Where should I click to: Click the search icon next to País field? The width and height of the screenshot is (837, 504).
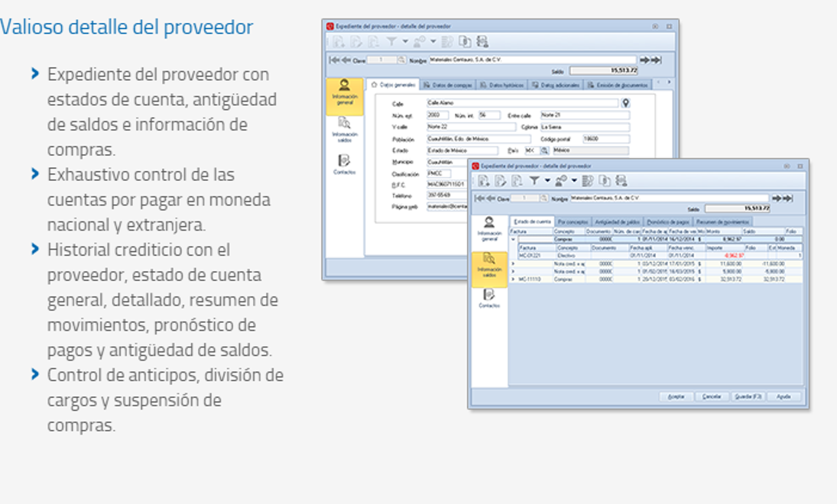point(545,151)
